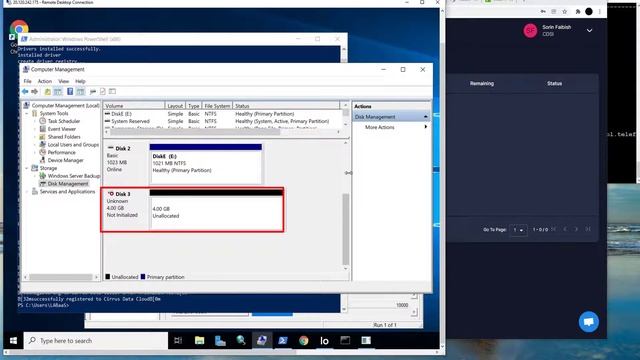Open Chrome from the taskbar
Screen dimensions: 640x360
(303, 340)
